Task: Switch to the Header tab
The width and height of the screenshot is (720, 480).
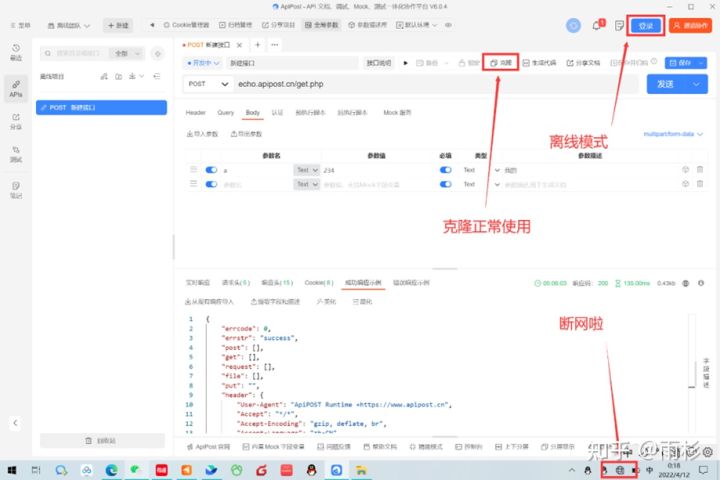Action: (x=196, y=113)
